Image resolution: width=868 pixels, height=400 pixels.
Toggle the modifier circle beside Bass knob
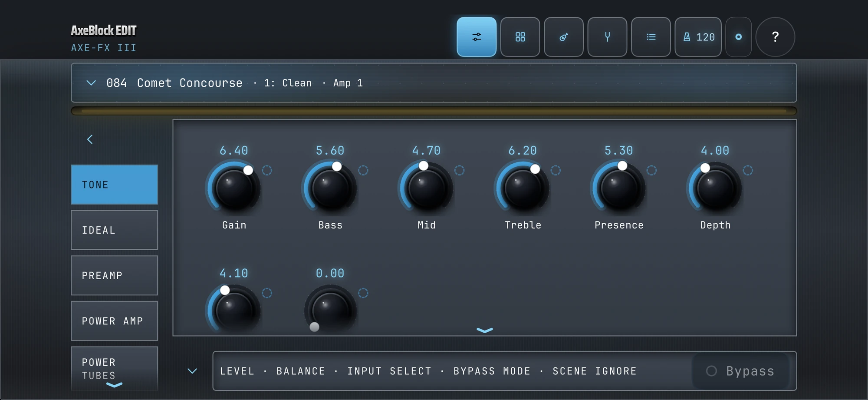tap(363, 170)
